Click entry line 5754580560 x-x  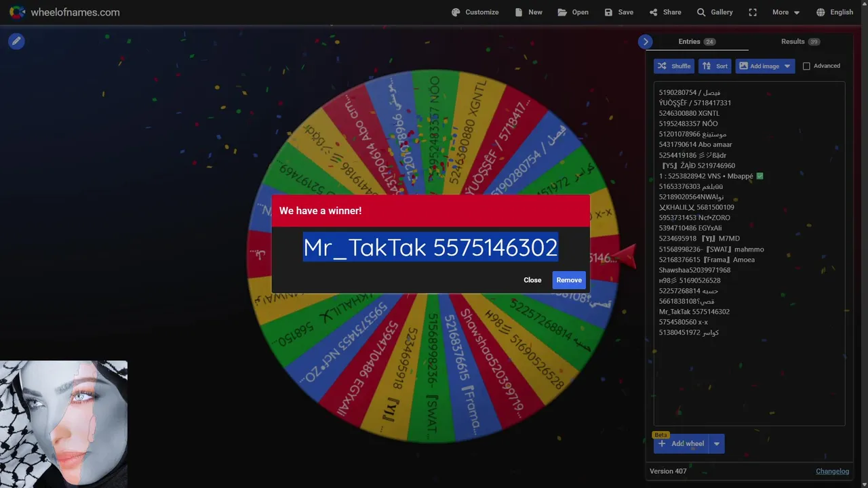click(683, 322)
